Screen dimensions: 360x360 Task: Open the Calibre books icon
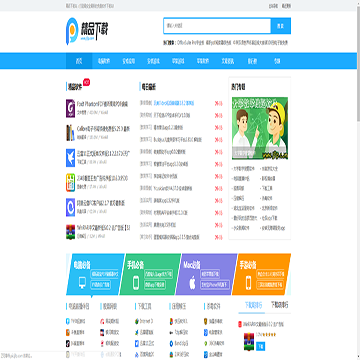tap(70, 133)
